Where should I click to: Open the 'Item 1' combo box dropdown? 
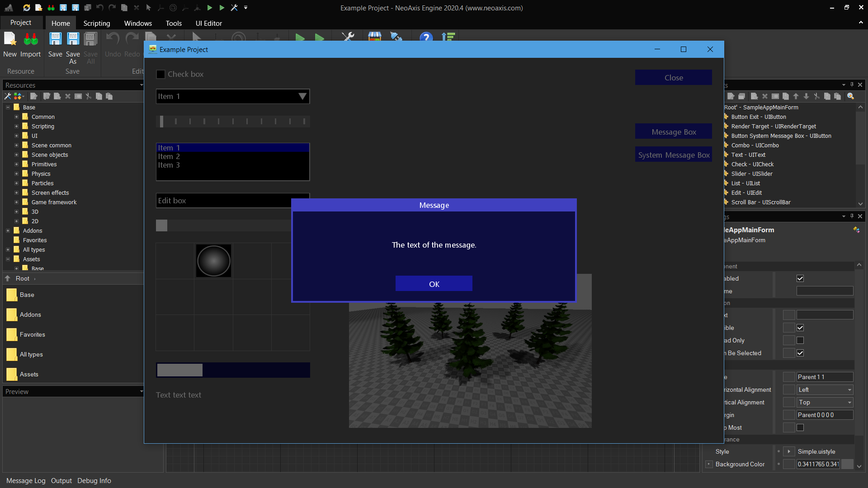302,96
